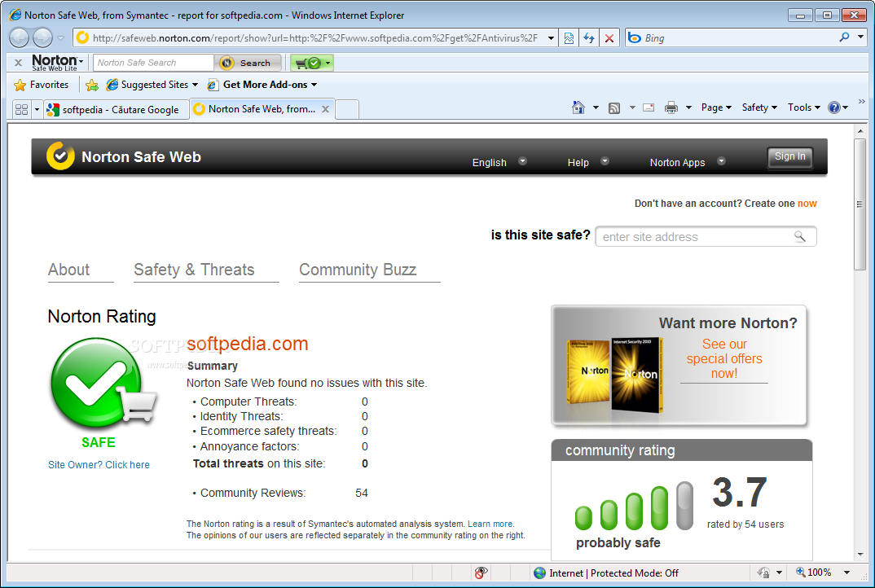Image resolution: width=875 pixels, height=588 pixels.
Task: Open the tab list dropdown arrow
Action: tap(37, 109)
